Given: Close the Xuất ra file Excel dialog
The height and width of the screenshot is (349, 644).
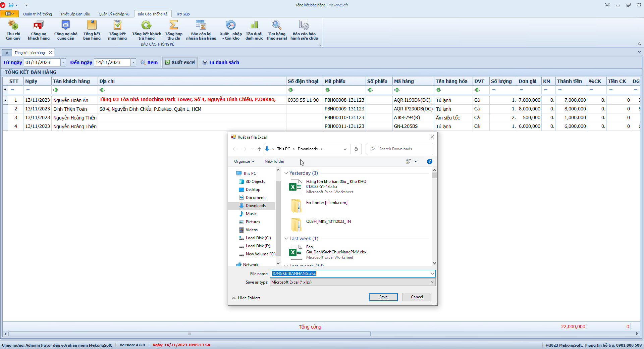Looking at the screenshot, I should (432, 137).
